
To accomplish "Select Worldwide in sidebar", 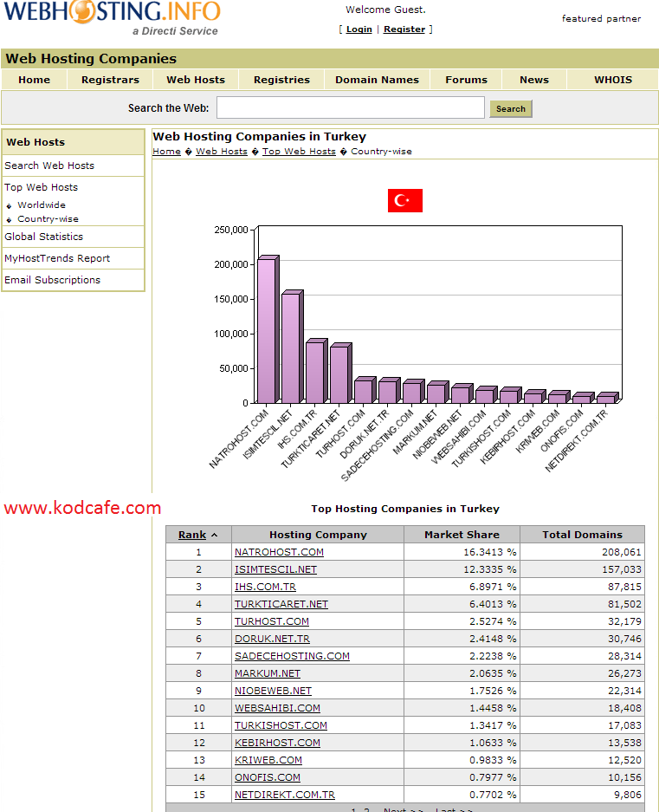I will click(42, 205).
